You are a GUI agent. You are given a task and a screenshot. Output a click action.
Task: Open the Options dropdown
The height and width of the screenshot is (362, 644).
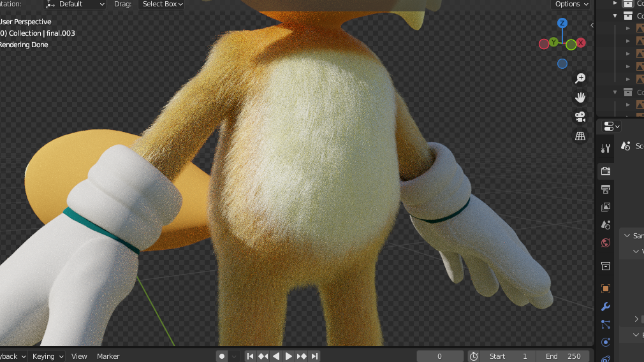click(572, 4)
